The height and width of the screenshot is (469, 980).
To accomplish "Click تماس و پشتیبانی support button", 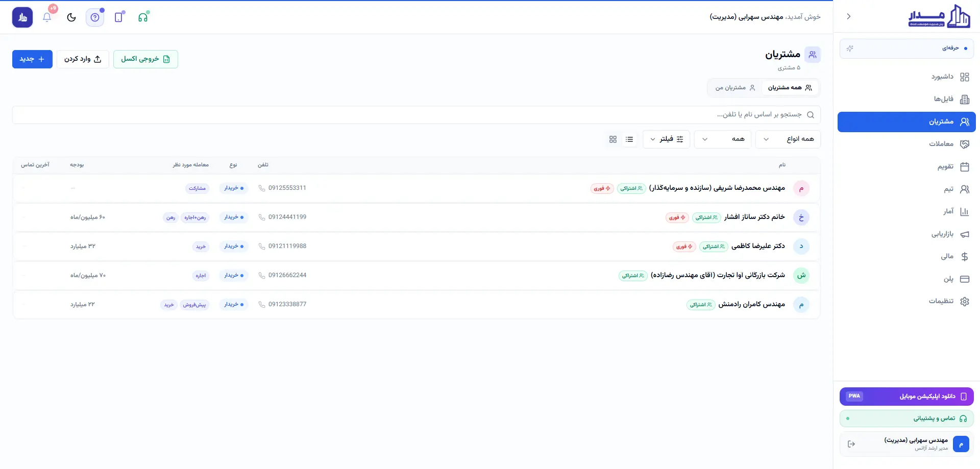I will point(906,418).
